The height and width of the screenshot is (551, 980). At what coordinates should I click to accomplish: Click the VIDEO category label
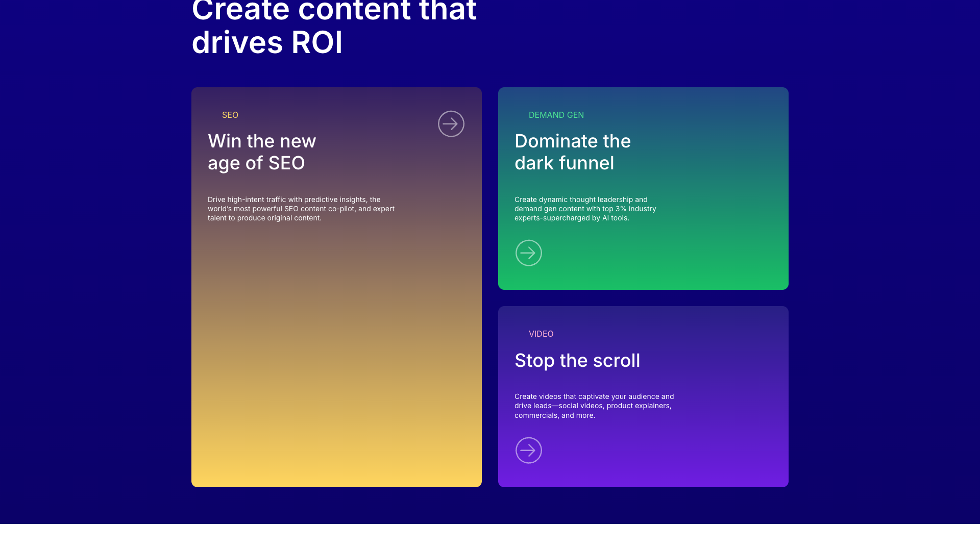(x=541, y=334)
